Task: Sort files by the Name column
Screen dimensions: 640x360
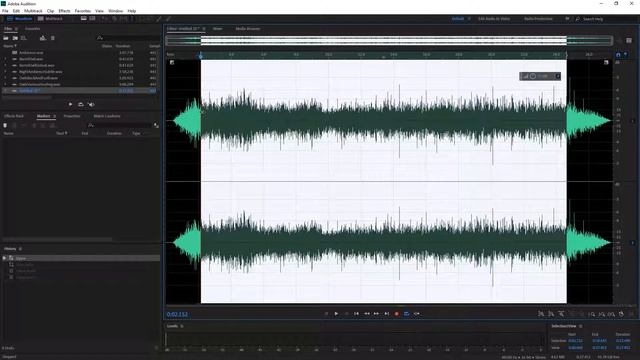Action: [x=10, y=46]
